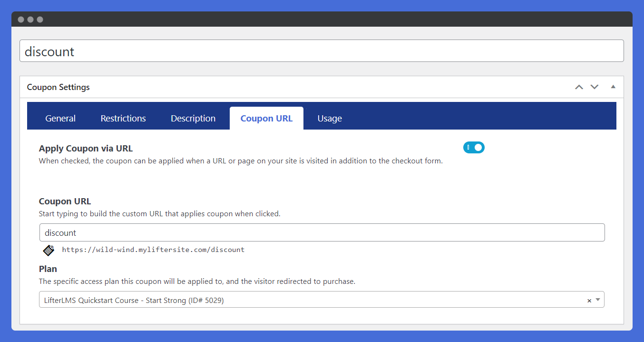
Task: Click the Coupon URL field label
Action: [65, 201]
